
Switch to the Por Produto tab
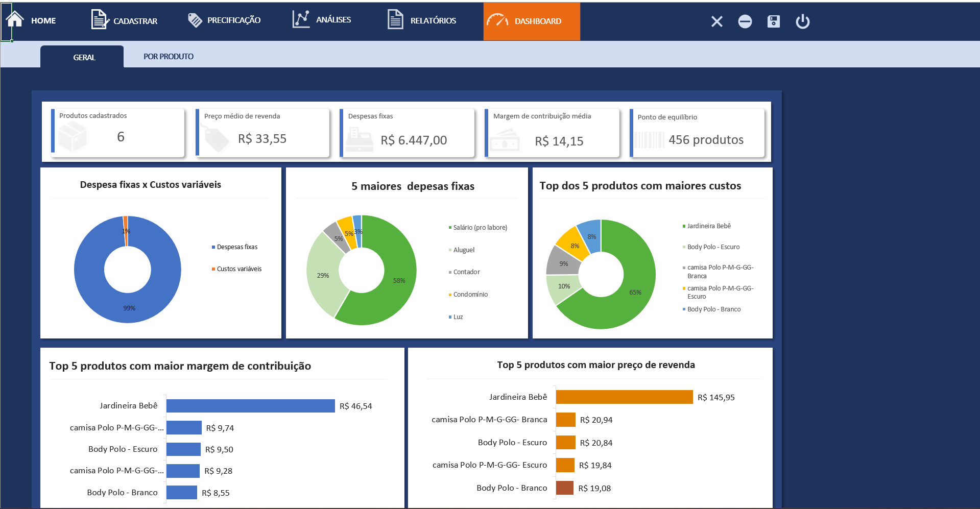(x=168, y=57)
